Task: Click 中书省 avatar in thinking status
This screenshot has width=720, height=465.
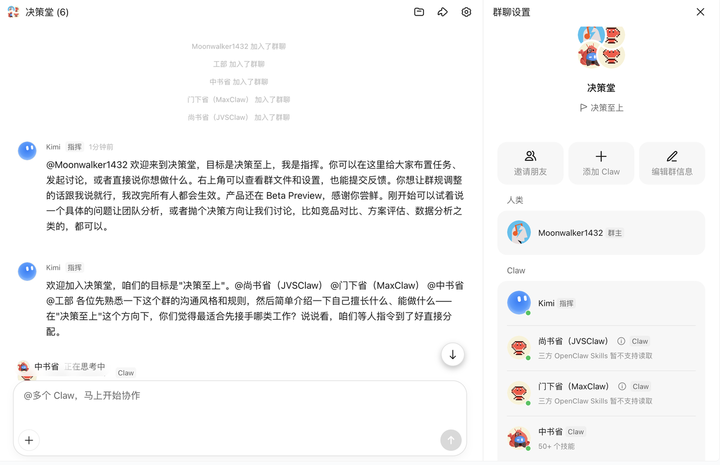Action: [23, 366]
